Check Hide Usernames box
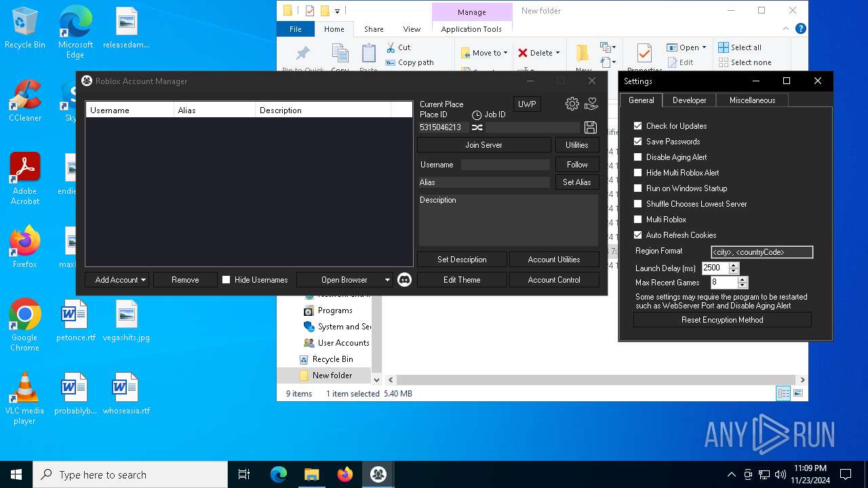The height and width of the screenshot is (488, 868). 226,280
